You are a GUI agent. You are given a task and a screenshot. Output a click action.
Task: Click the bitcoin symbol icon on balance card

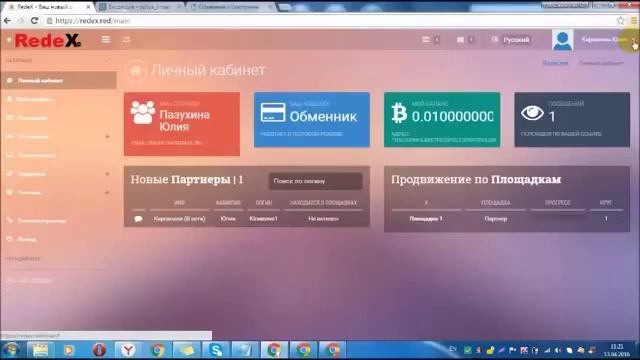[x=399, y=113]
